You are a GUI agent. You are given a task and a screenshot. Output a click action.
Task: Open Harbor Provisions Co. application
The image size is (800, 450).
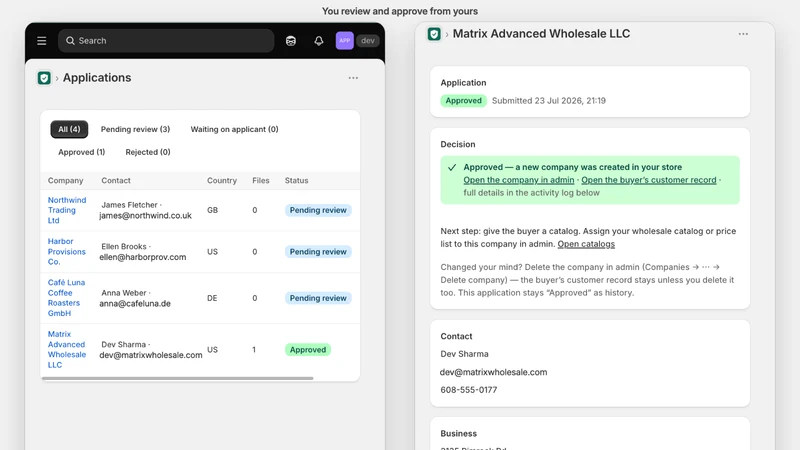pyautogui.click(x=67, y=252)
